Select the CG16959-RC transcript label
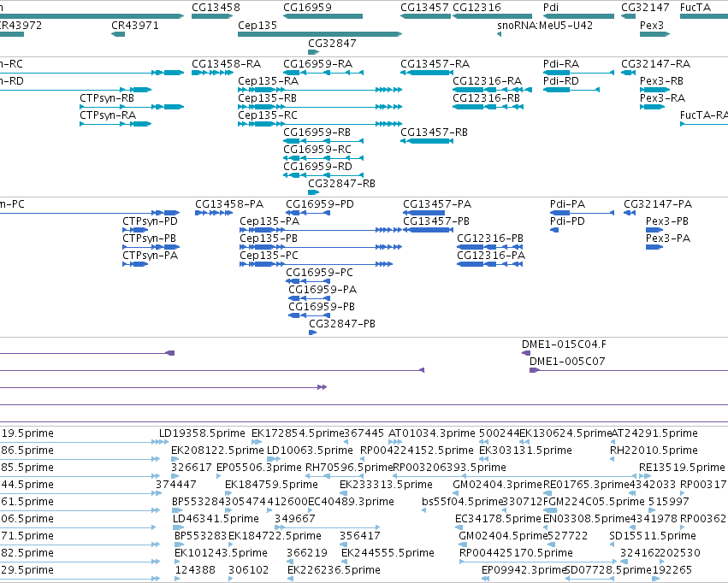Viewport: 728px width, 583px height. click(317, 150)
